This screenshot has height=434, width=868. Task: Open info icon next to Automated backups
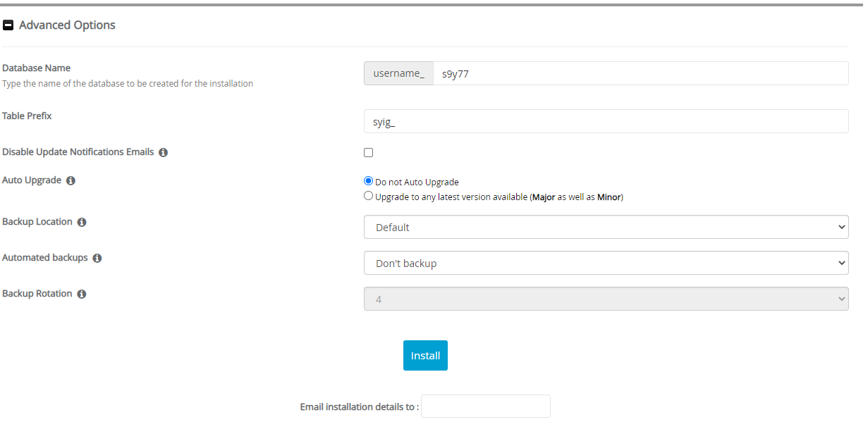click(x=97, y=258)
